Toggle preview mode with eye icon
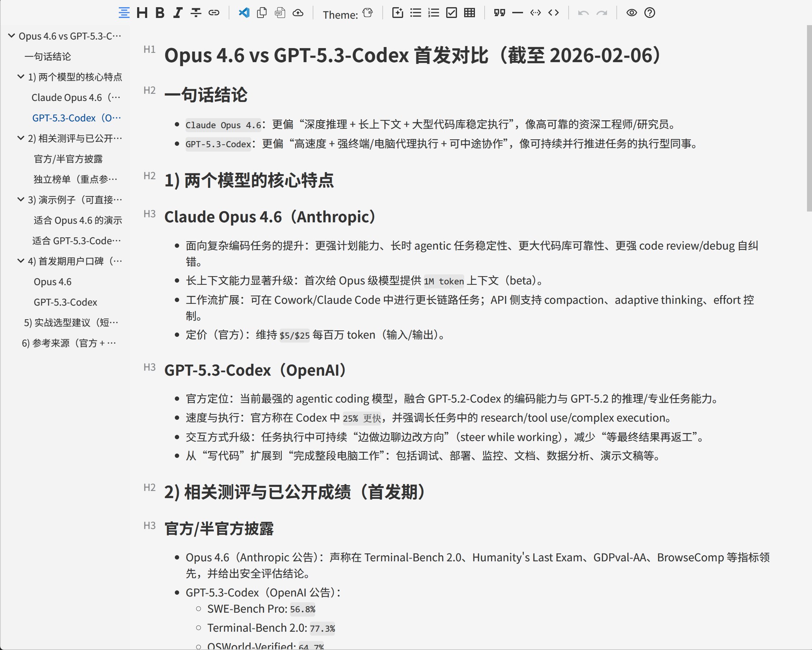812x650 pixels. (631, 13)
